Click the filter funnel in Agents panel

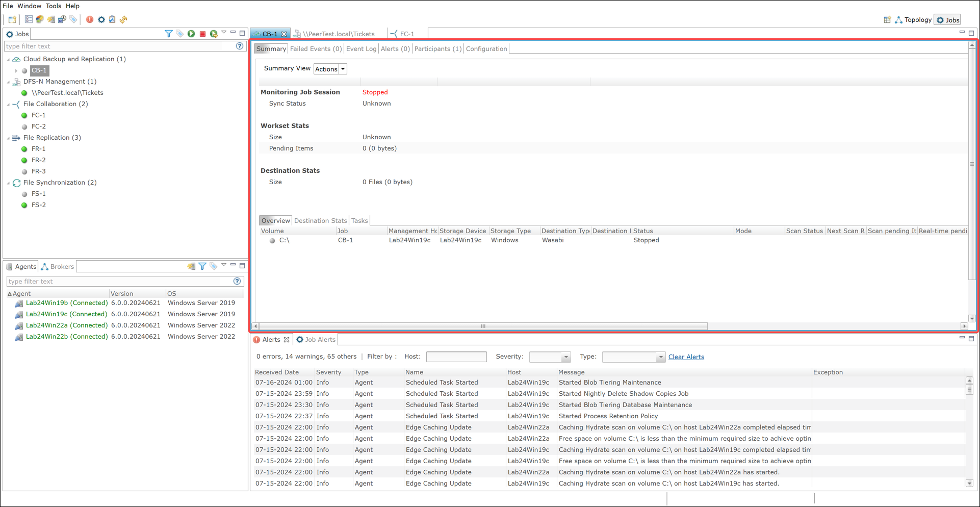click(x=202, y=266)
